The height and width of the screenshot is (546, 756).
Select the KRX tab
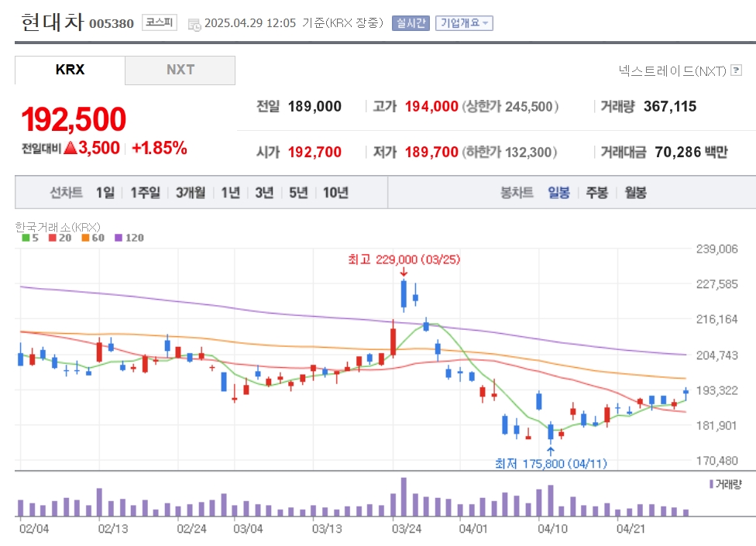70,70
